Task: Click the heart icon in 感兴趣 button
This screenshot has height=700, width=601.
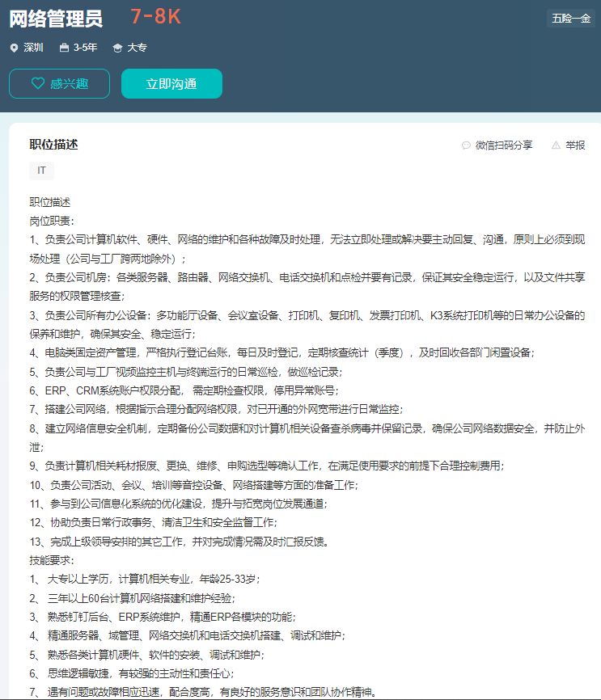Action: 38,83
